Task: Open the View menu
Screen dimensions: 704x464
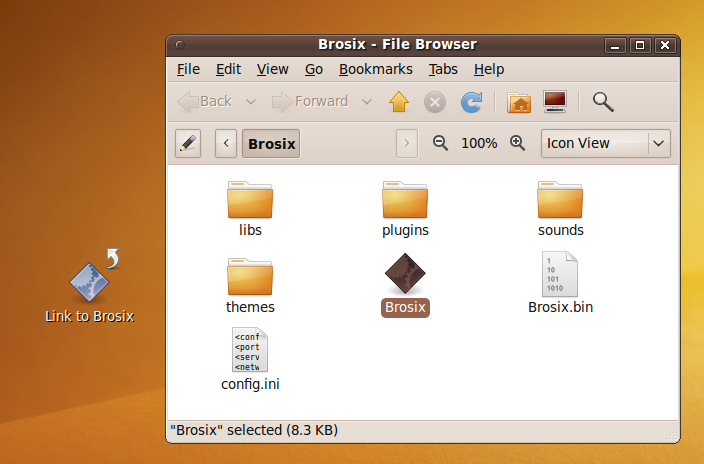Action: [x=273, y=69]
